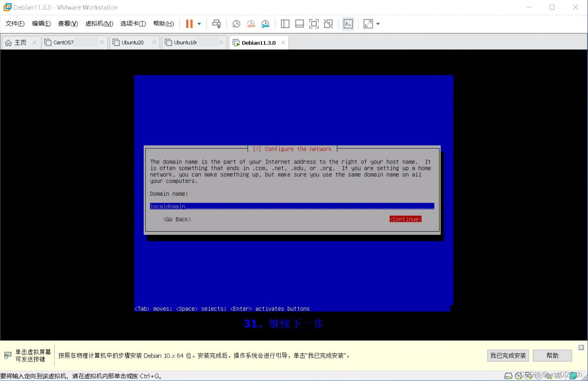Click the 我已完成安装 button

508,356
